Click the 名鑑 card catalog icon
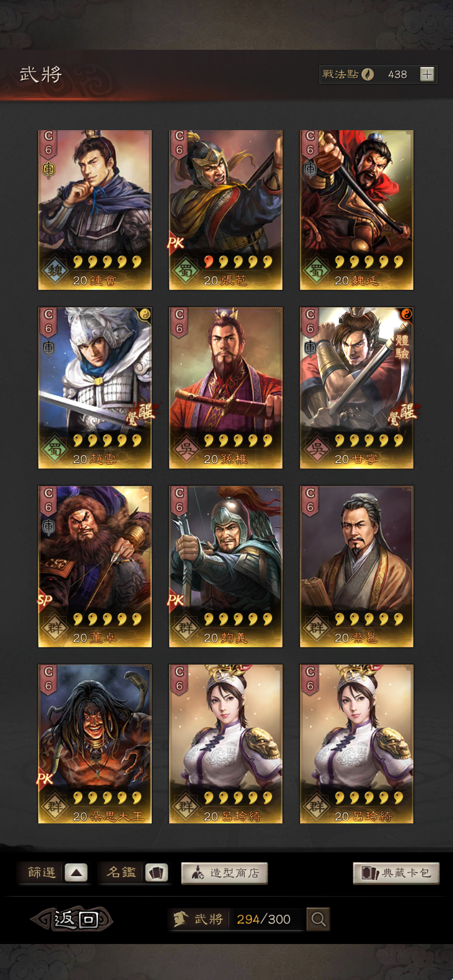Viewport: 453px width, 980px height. tap(156, 872)
